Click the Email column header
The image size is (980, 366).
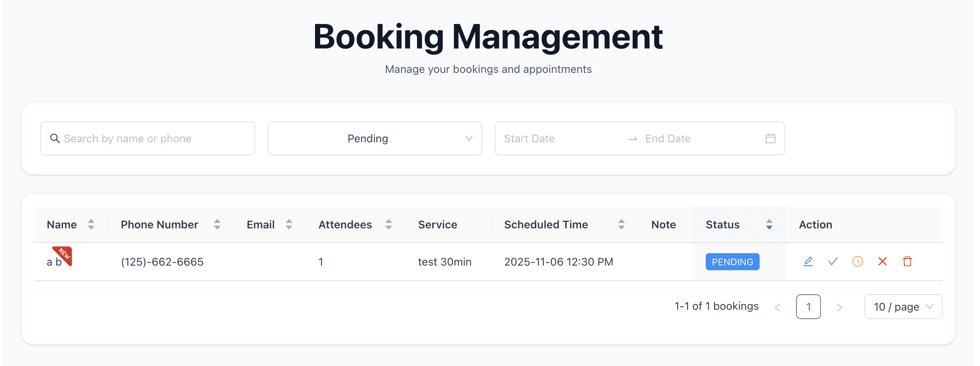click(260, 224)
